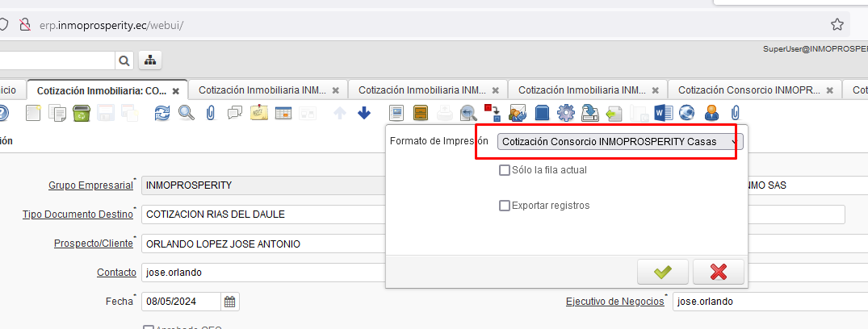868x329 pixels.
Task: Click the yellow Post-it note icon
Action: click(x=259, y=113)
